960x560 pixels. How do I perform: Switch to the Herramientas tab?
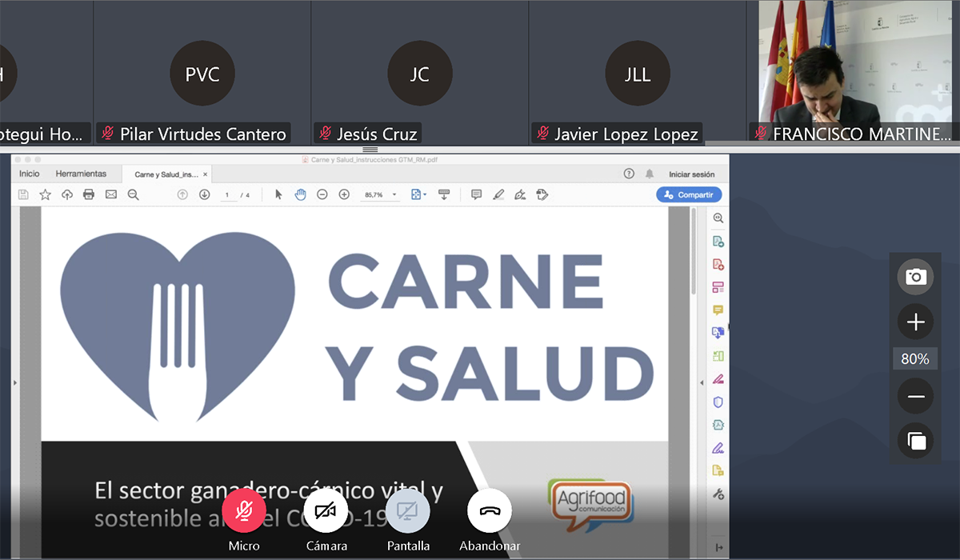click(x=81, y=174)
